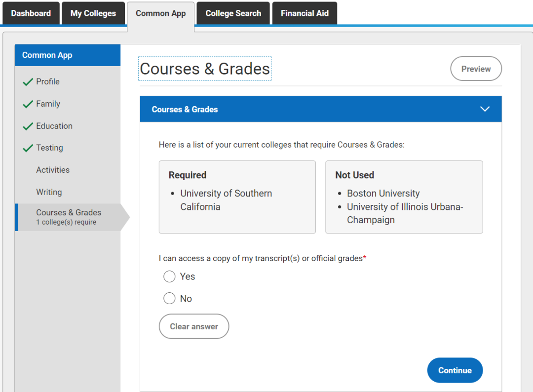This screenshot has width=533, height=392.
Task: Select the Yes radio button
Action: 169,276
